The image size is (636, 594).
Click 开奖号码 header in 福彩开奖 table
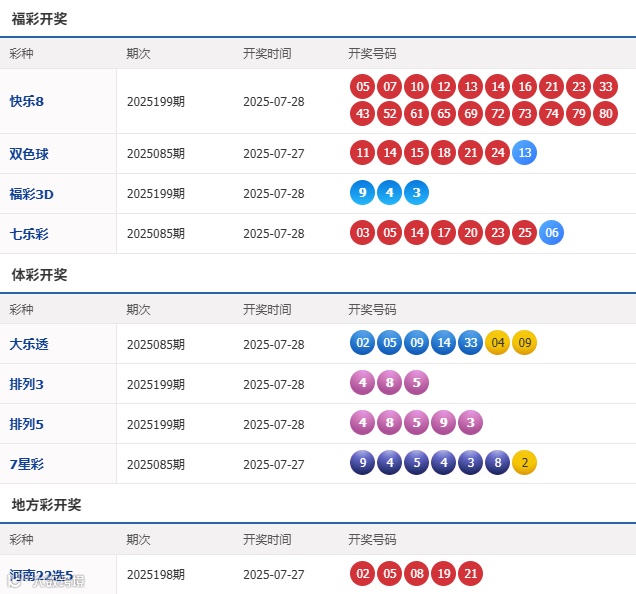point(372,54)
